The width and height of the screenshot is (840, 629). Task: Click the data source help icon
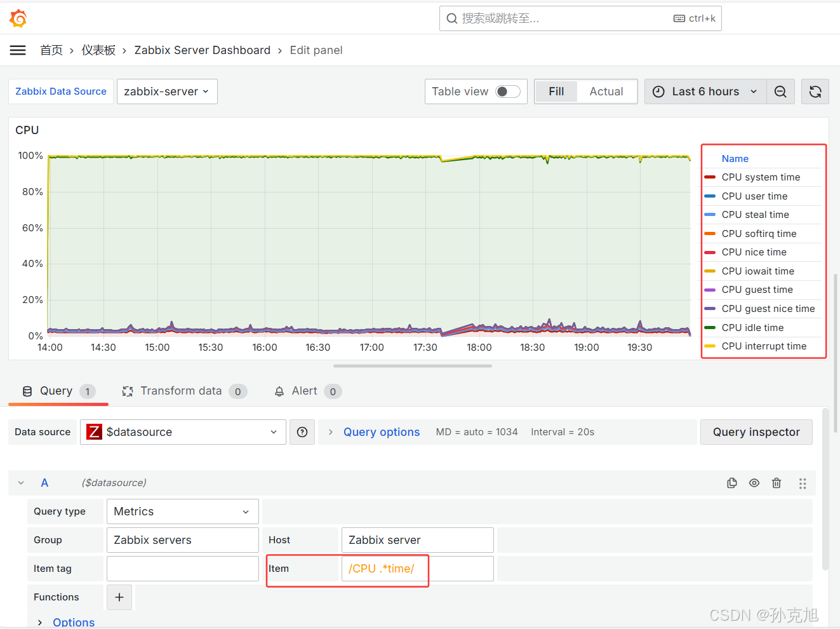click(x=302, y=432)
